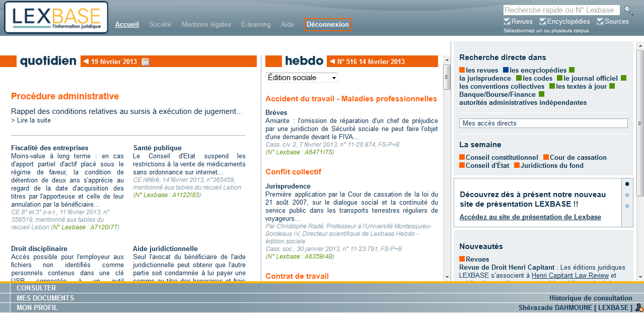The width and height of the screenshot is (644, 313).
Task: Click the orange square before 'les revues'
Action: pos(462,71)
